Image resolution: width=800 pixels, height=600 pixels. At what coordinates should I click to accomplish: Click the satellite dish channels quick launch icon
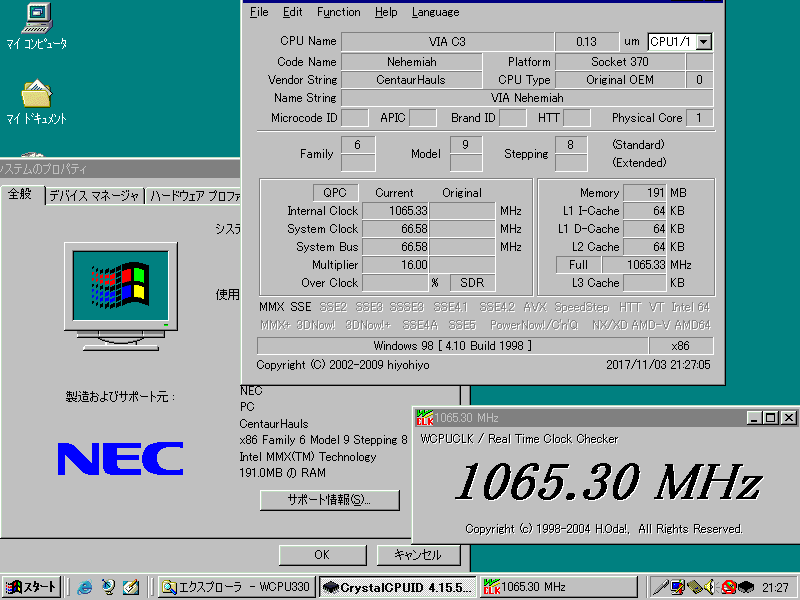click(x=108, y=587)
